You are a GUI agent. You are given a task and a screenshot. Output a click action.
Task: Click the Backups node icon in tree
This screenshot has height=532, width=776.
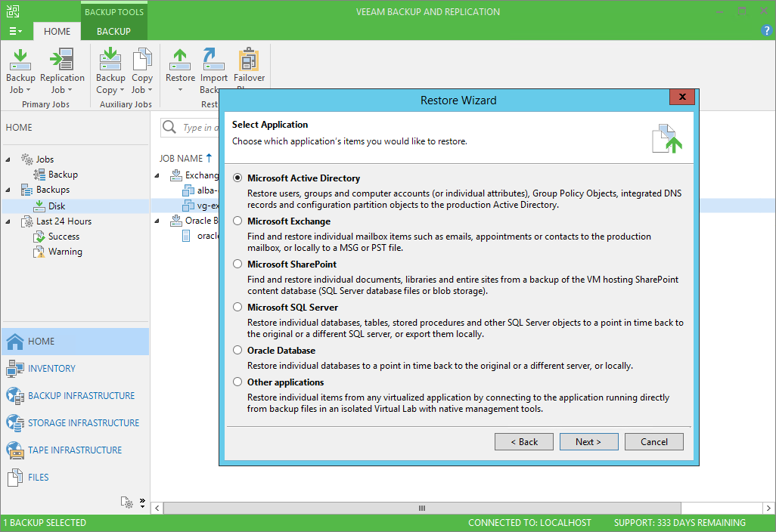26,190
